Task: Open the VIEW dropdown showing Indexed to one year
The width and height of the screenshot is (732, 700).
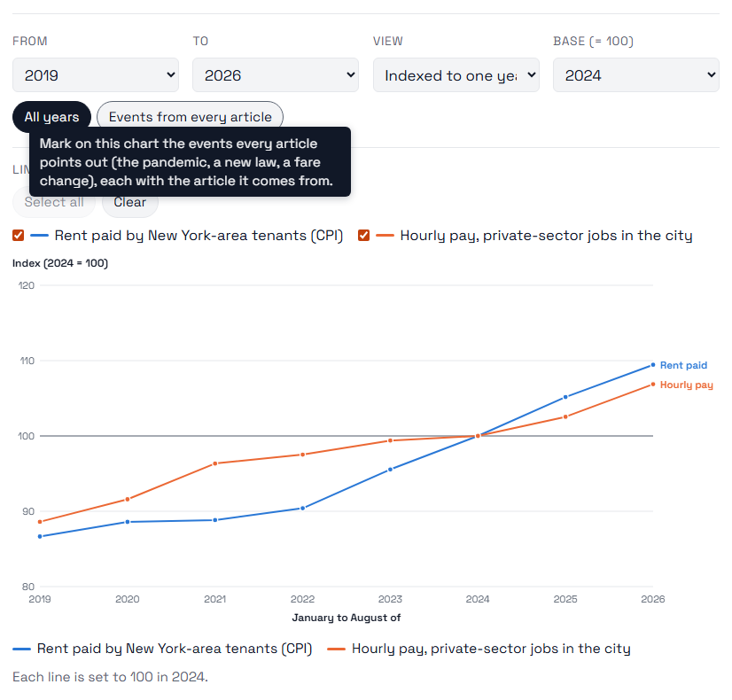Action: [456, 75]
